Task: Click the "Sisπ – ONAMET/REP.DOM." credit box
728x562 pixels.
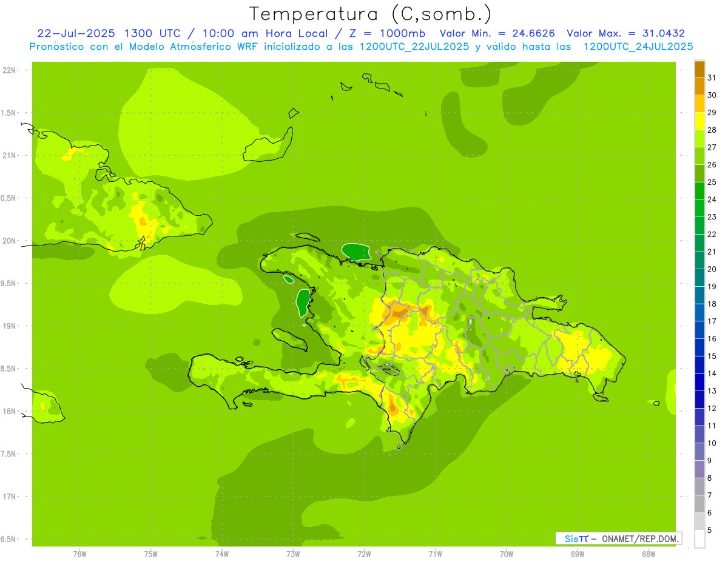Action: [x=619, y=538]
